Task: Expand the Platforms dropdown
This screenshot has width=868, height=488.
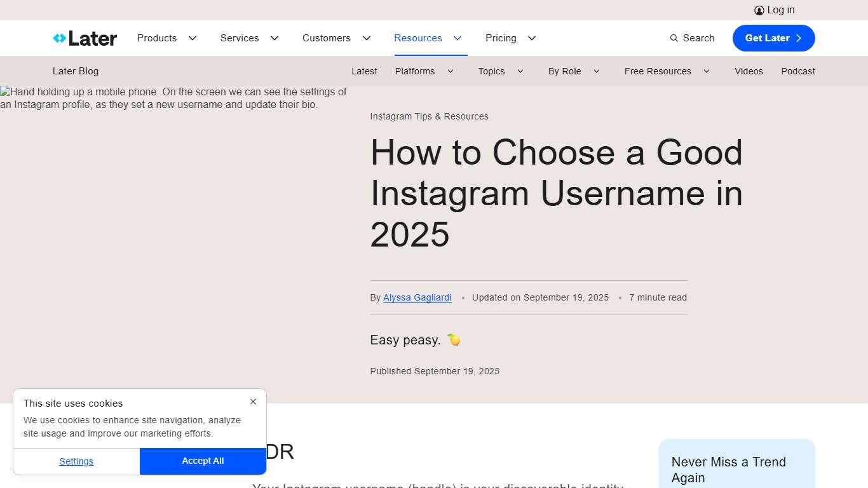Action: point(424,71)
